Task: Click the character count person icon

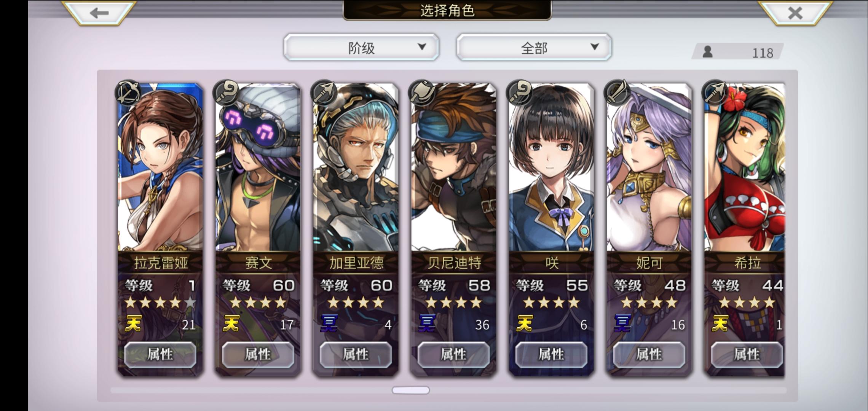Action: [707, 52]
